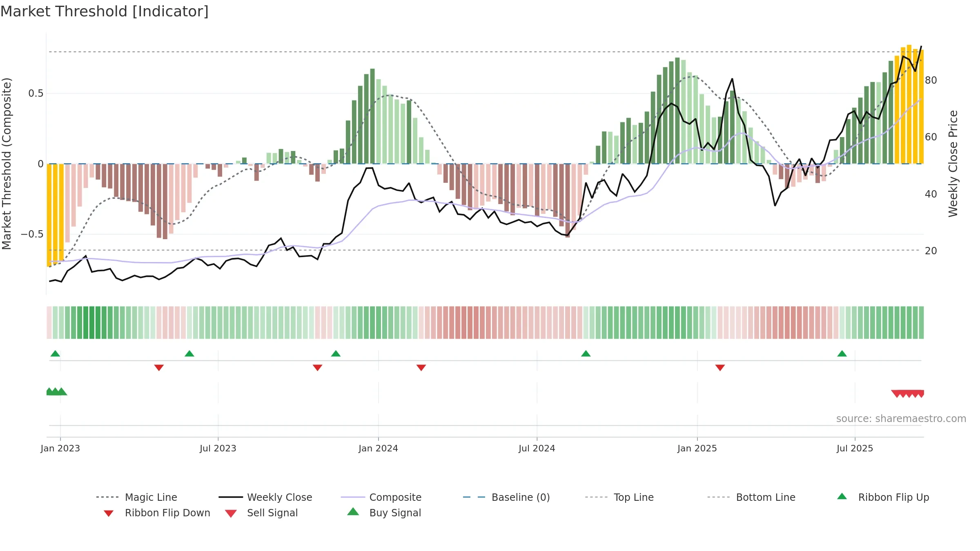
Task: Toggle the Bottom Line legend entry
Action: point(751,497)
